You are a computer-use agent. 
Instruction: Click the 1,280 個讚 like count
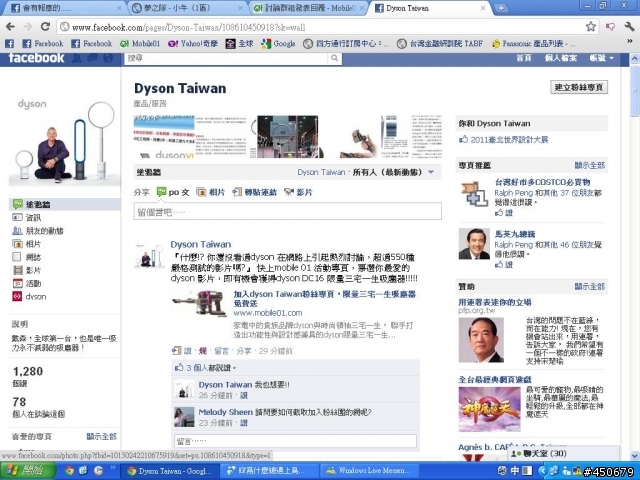pyautogui.click(x=27, y=376)
